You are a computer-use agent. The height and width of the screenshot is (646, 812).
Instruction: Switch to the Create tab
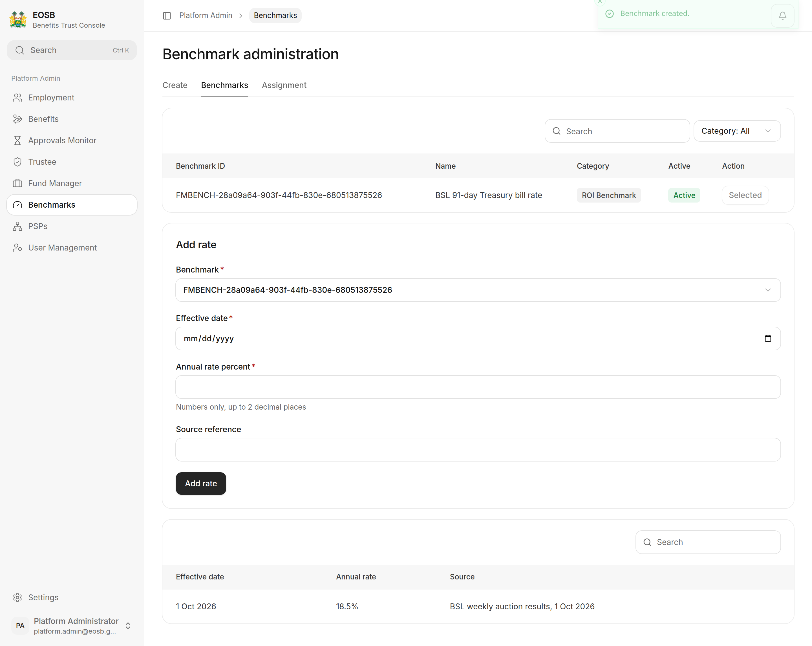click(175, 85)
